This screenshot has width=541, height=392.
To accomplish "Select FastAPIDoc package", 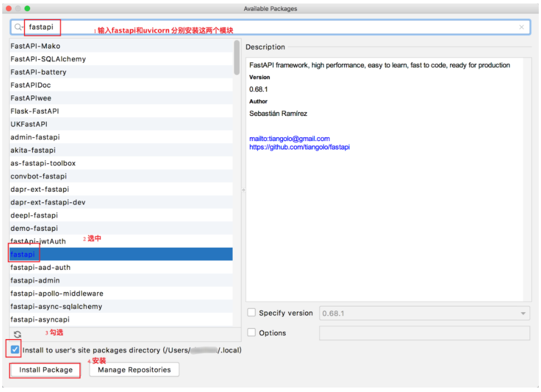I will [121, 85].
